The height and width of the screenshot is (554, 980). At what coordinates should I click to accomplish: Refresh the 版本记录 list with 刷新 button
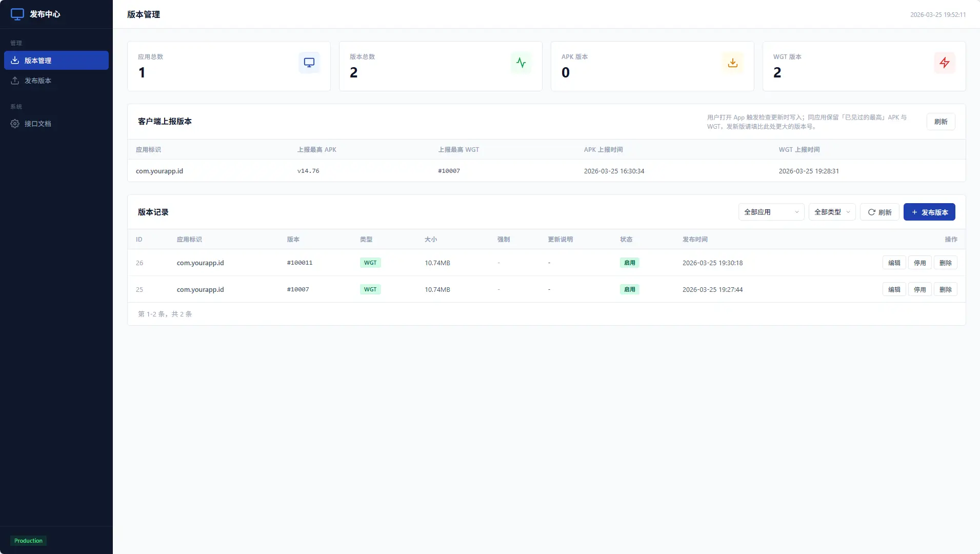pos(879,212)
